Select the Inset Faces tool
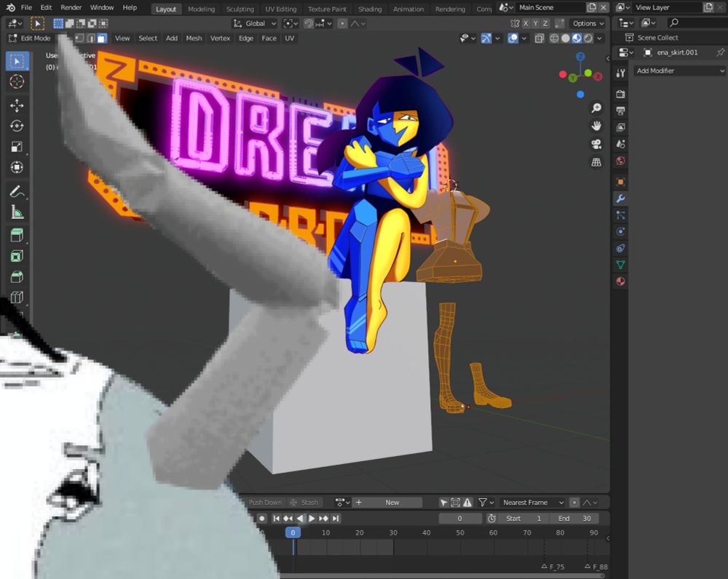 tap(17, 256)
